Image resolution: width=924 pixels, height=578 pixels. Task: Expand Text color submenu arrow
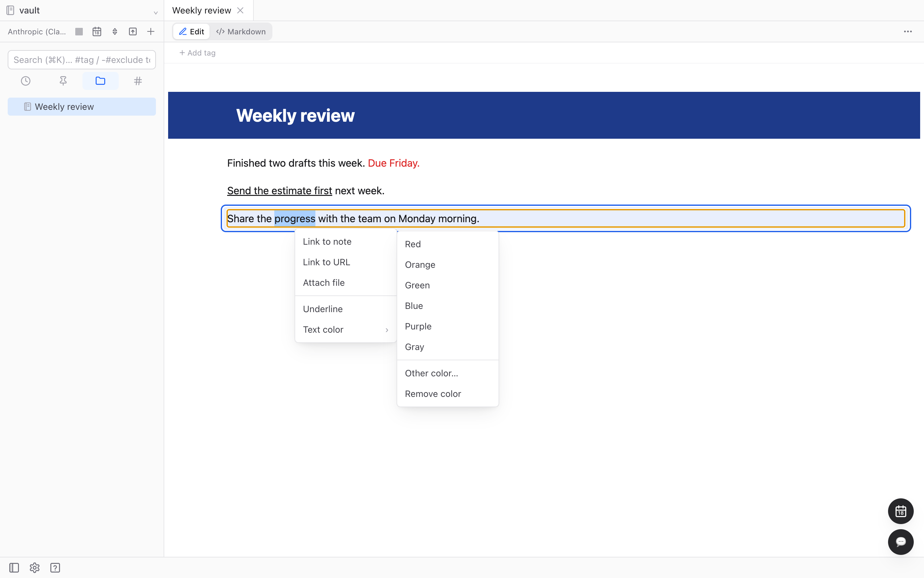coord(387,330)
